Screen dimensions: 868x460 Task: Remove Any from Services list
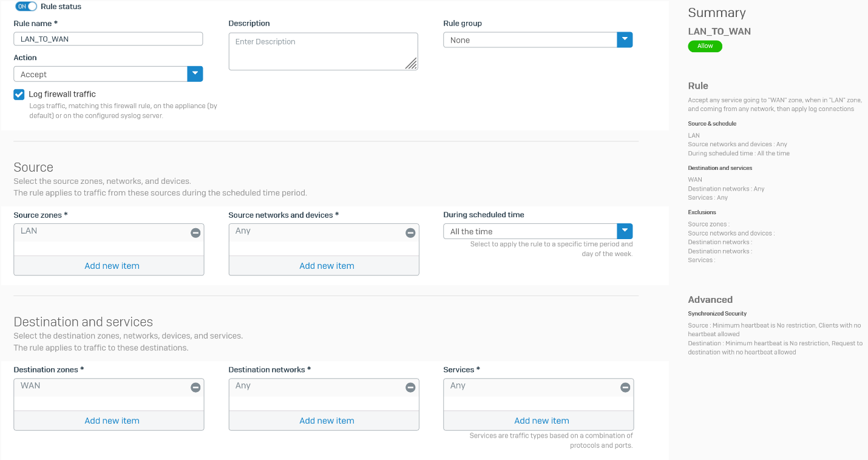tap(625, 387)
